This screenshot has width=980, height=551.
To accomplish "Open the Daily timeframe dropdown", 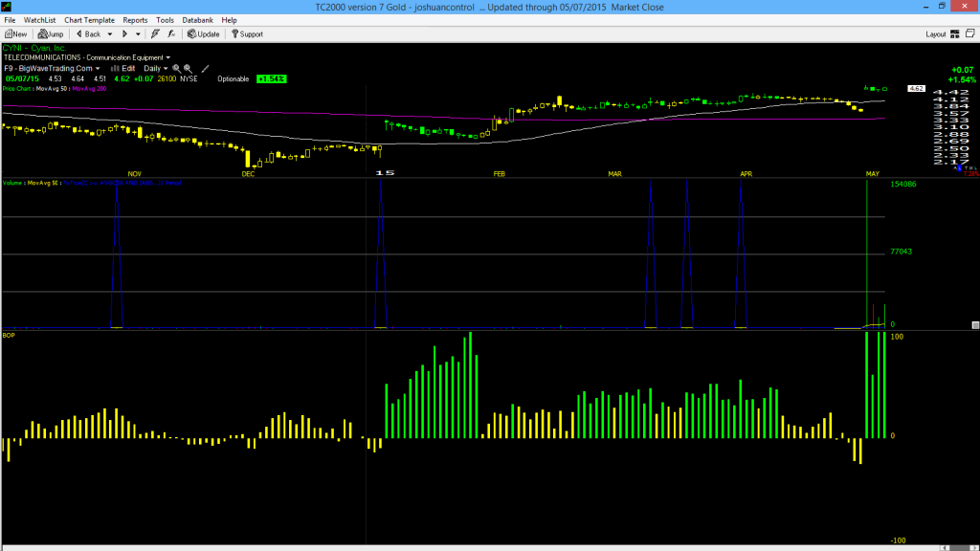I will pos(156,69).
